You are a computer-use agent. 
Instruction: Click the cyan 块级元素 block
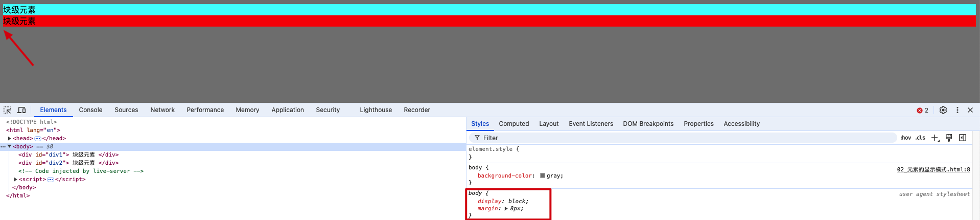pos(489,10)
